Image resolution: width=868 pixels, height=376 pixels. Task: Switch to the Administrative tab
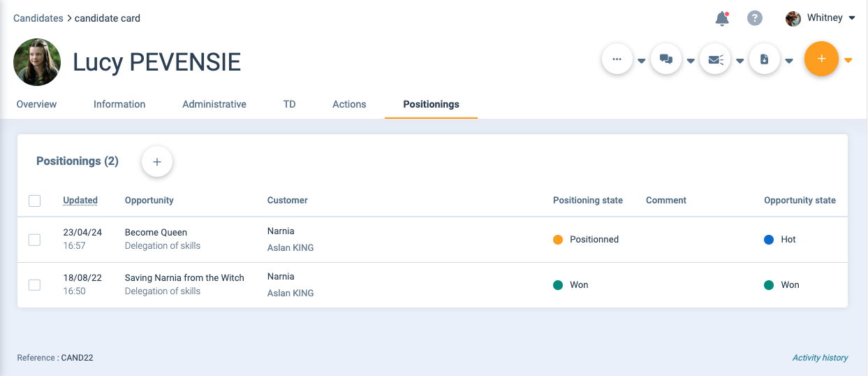pos(214,104)
